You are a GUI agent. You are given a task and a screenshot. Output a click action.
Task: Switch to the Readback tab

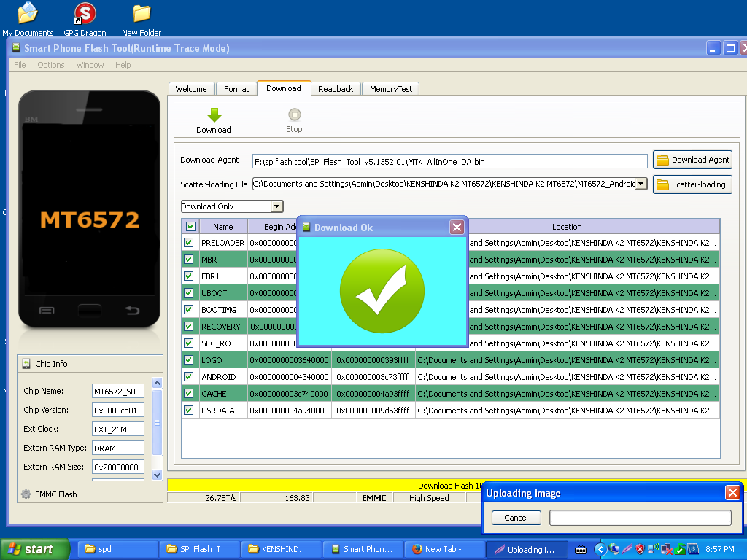point(335,89)
